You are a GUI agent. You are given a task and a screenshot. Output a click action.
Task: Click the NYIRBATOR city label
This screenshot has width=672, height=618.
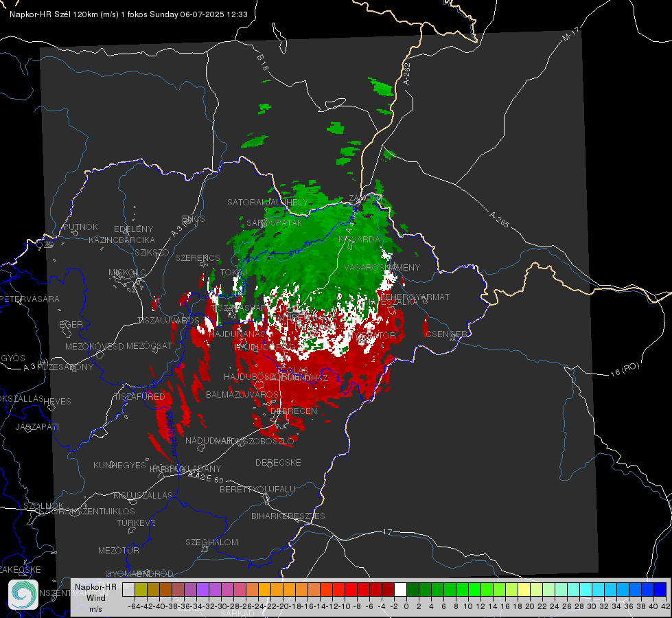tap(372, 335)
